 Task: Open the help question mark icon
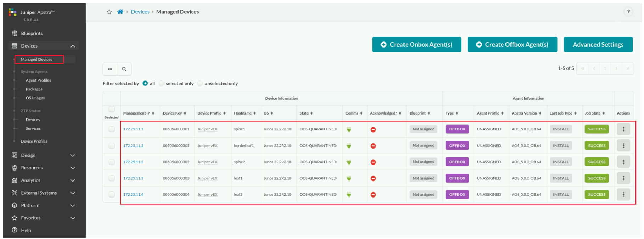628,12
